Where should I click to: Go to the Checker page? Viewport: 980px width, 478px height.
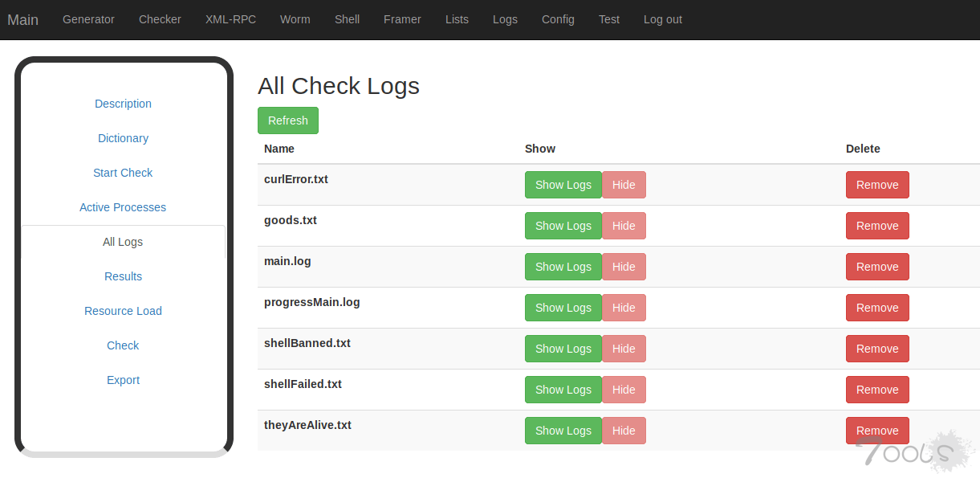click(160, 19)
